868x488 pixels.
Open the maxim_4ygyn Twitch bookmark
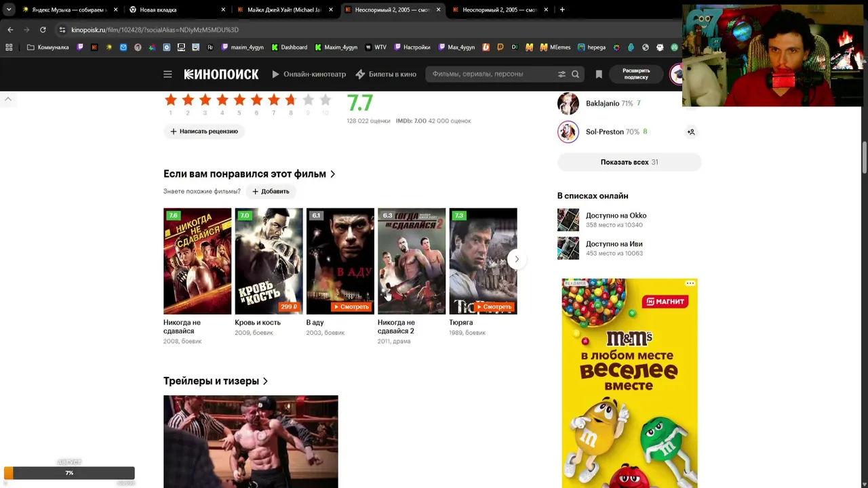(243, 47)
